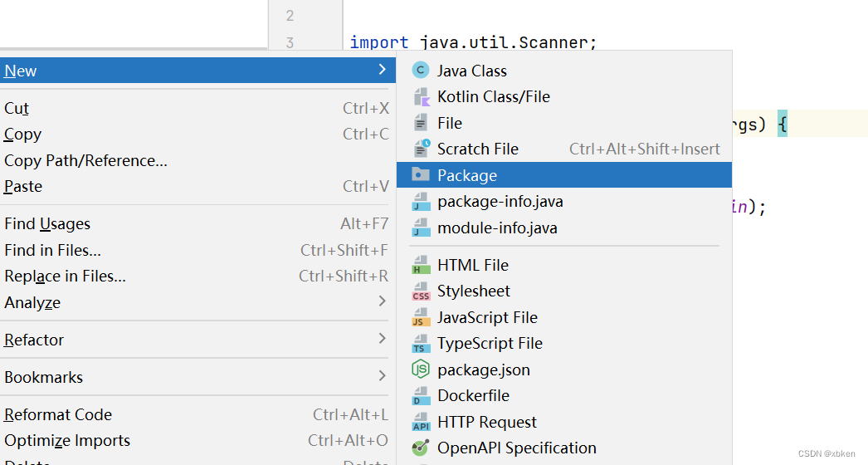This screenshot has width=868, height=465.
Task: Click the Java Class icon
Action: tap(421, 71)
